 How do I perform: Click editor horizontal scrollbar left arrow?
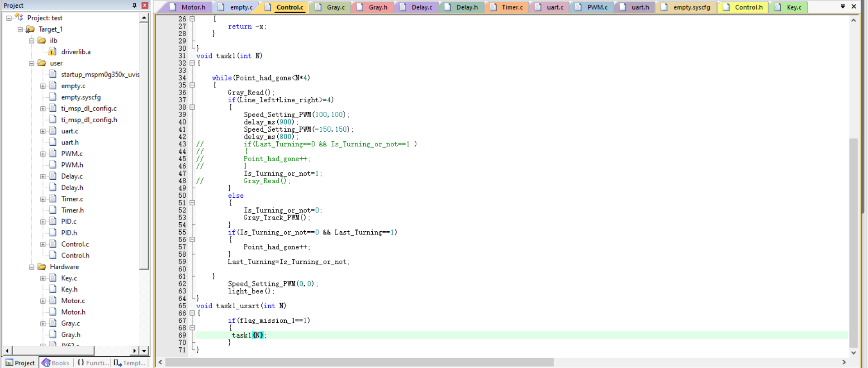pos(160,362)
